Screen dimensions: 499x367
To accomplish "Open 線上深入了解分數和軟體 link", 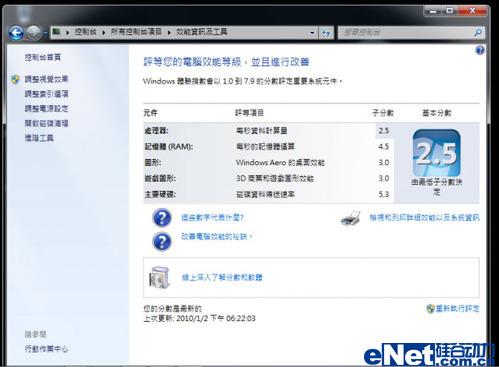I will pos(222,277).
